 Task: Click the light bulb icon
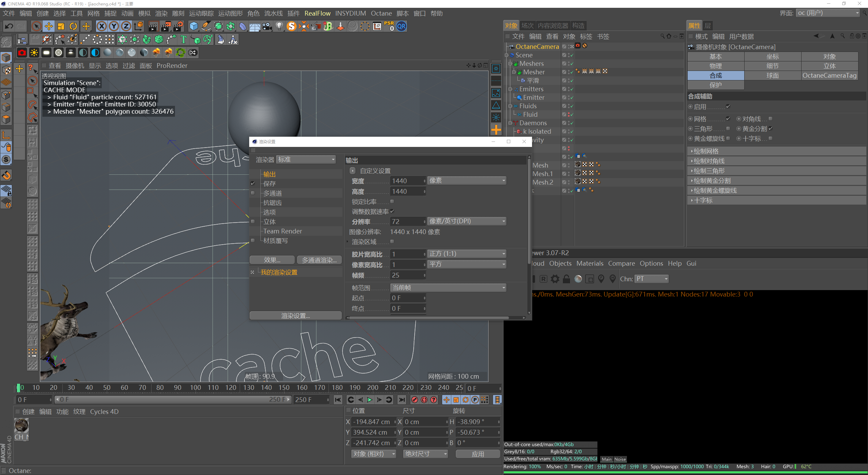[x=279, y=26]
